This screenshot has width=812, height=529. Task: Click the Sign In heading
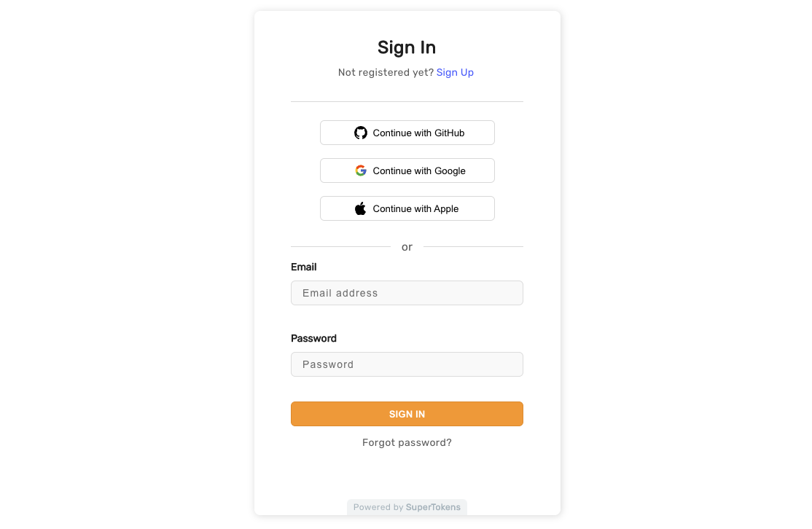pos(406,47)
